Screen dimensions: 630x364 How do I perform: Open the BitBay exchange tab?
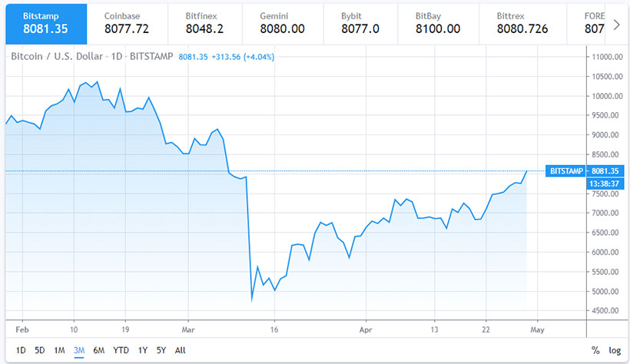(438, 23)
